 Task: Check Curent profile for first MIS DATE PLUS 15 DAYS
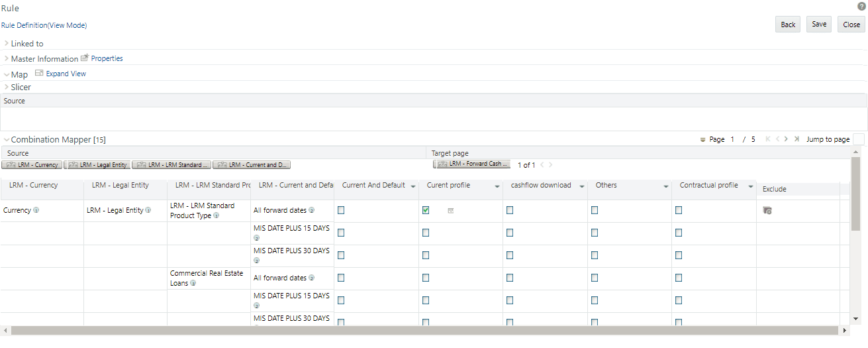pyautogui.click(x=426, y=233)
